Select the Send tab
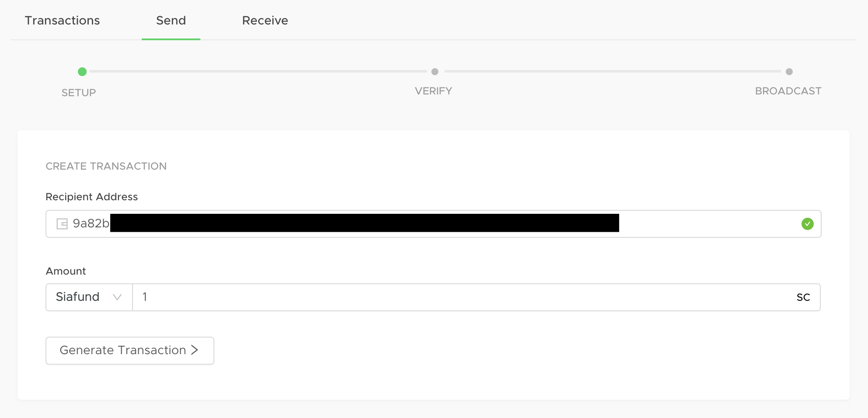Screen dimensions: 868x418 [x=171, y=21]
